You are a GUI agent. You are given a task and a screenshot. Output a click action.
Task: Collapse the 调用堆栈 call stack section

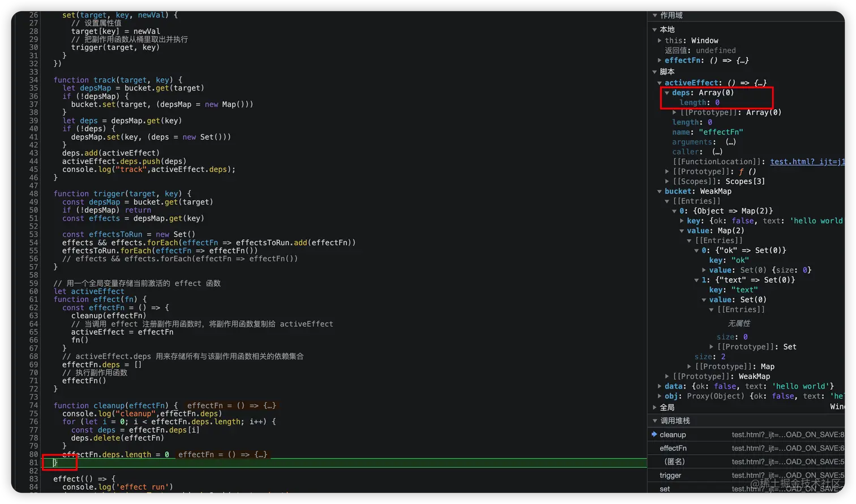click(655, 421)
